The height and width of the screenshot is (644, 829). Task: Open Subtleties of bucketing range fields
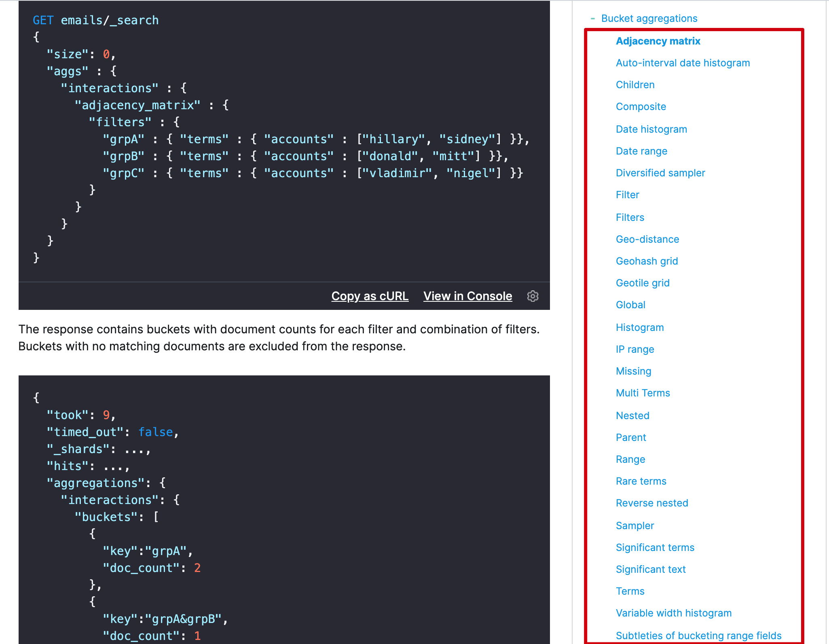698,636
